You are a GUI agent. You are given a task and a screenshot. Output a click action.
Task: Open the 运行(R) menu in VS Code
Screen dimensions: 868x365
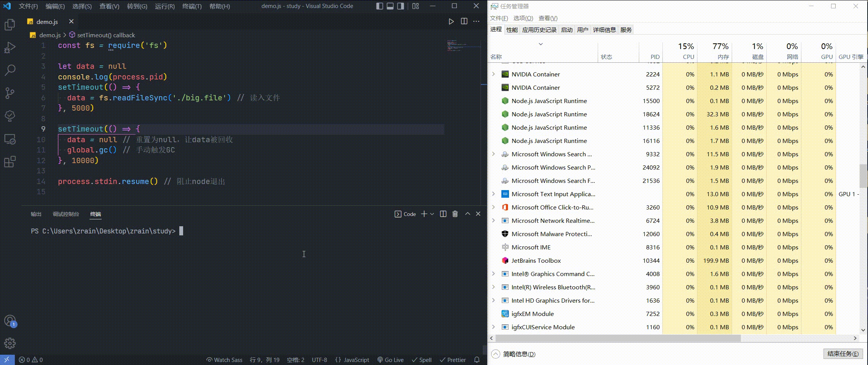(x=165, y=6)
